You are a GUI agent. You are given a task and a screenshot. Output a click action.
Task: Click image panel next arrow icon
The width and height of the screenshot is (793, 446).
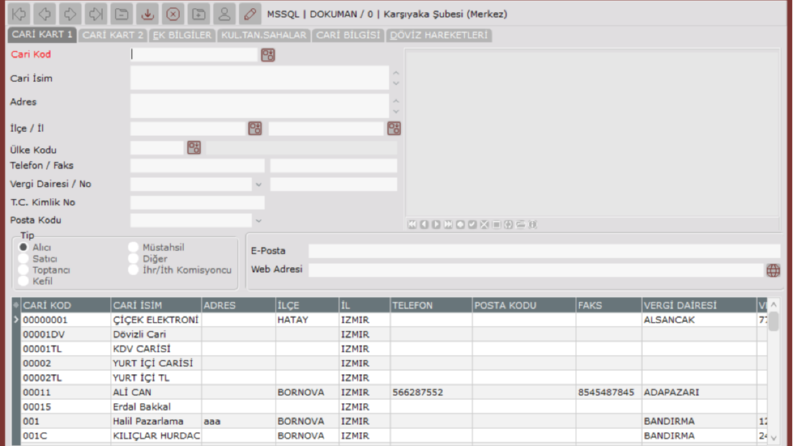coord(436,225)
